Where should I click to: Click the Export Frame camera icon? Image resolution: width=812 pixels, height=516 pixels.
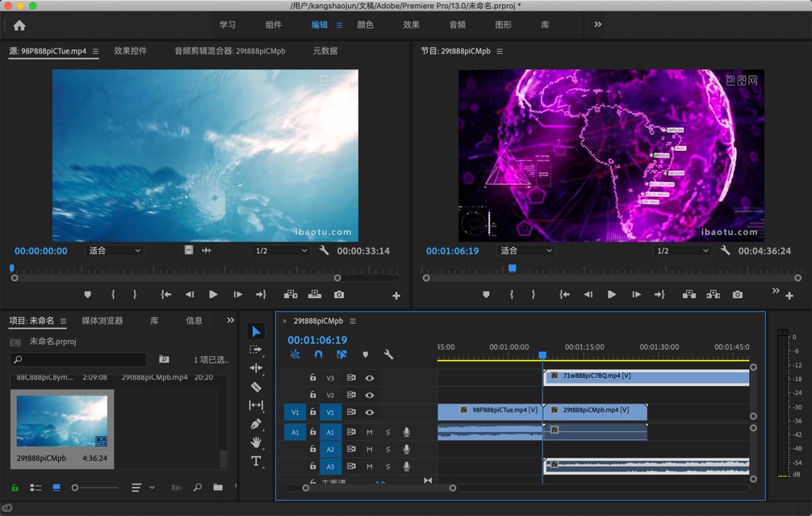(x=737, y=295)
